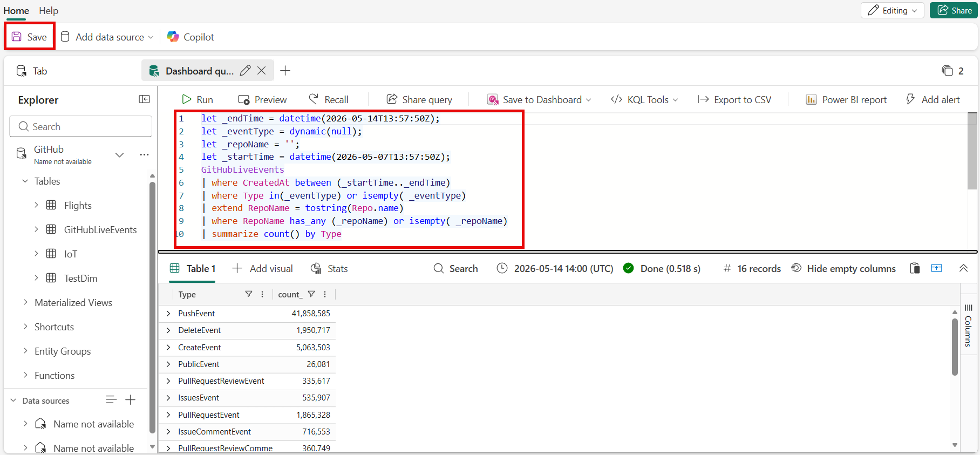Viewport: 980px width, 455px height.
Task: Click the PublicEvent cell
Action: click(199, 364)
